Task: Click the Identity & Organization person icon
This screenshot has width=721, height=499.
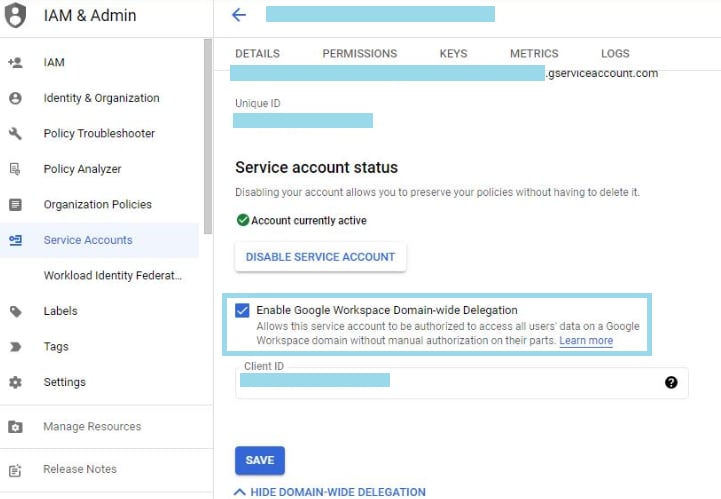Action: pos(15,98)
